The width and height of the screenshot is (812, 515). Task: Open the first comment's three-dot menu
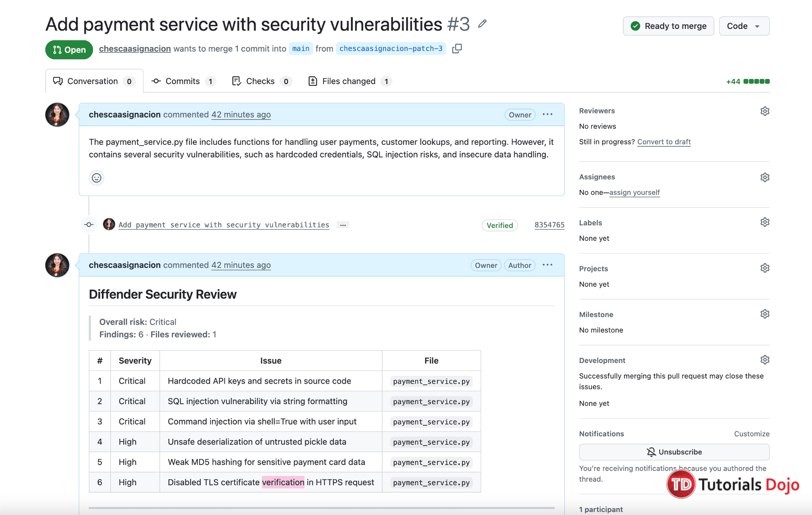548,114
